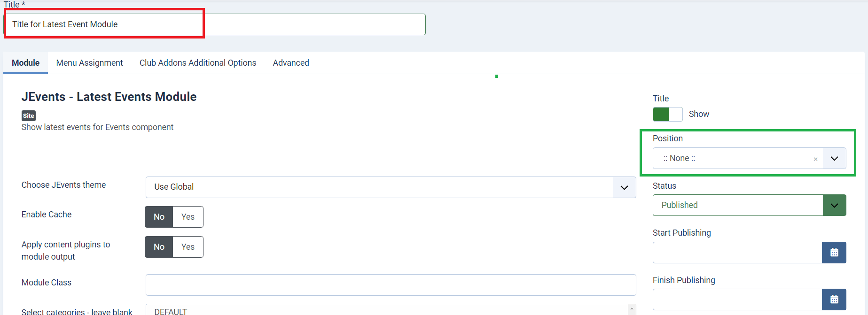
Task: Click the JEvents - Latest Events Module heading
Action: 109,97
